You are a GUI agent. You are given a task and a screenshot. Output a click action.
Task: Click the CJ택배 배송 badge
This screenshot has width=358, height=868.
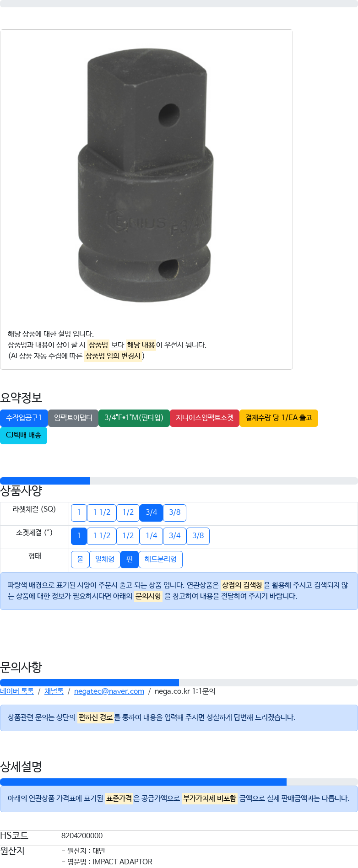[x=24, y=435]
